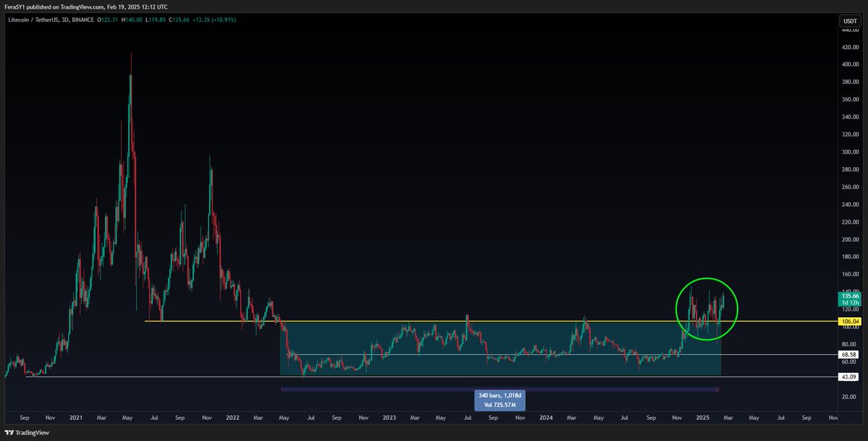Viewport: 868px width, 441px height.
Task: Click the 2021 year on time axis
Action: tap(75, 418)
